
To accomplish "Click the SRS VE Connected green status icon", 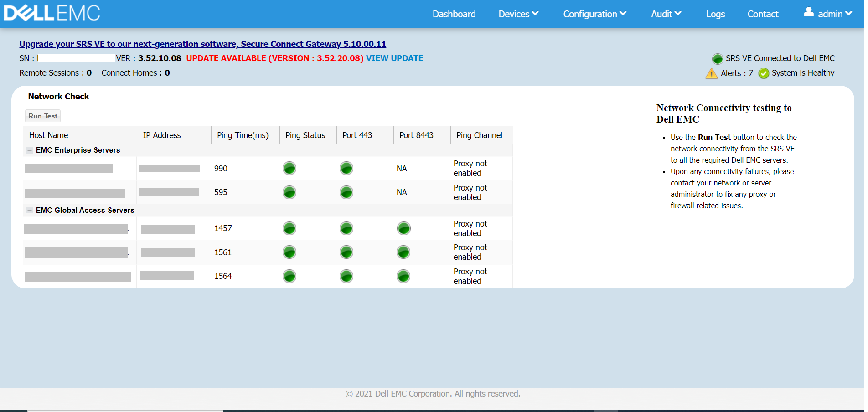I will click(x=717, y=59).
